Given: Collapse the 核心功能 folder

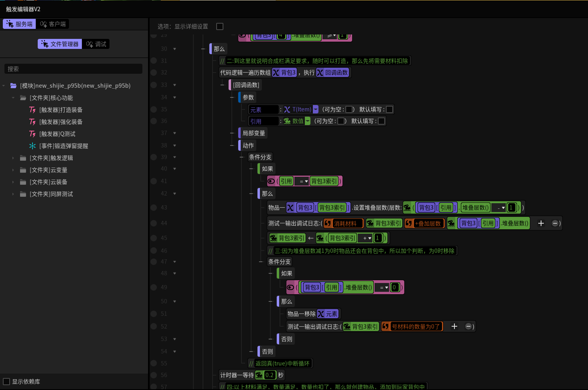Looking at the screenshot, I should [x=13, y=98].
